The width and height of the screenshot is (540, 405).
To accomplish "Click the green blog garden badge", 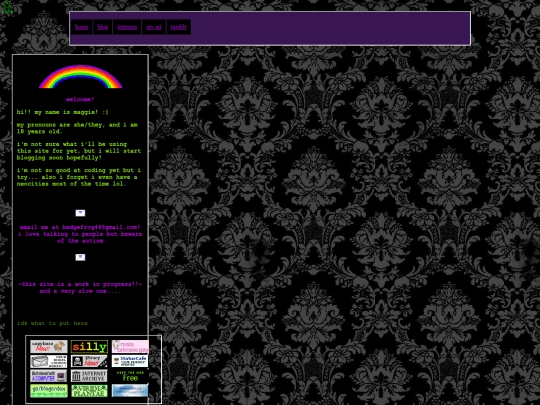I will (49, 391).
